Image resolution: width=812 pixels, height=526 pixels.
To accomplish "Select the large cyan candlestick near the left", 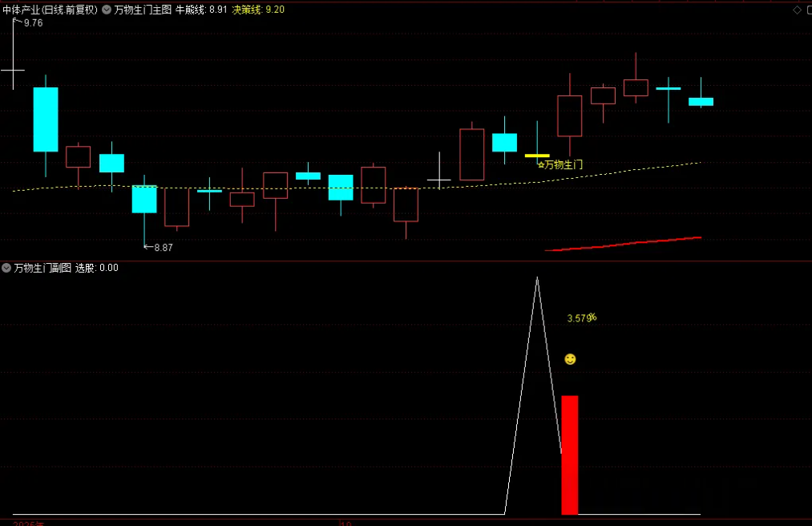I will point(46,119).
